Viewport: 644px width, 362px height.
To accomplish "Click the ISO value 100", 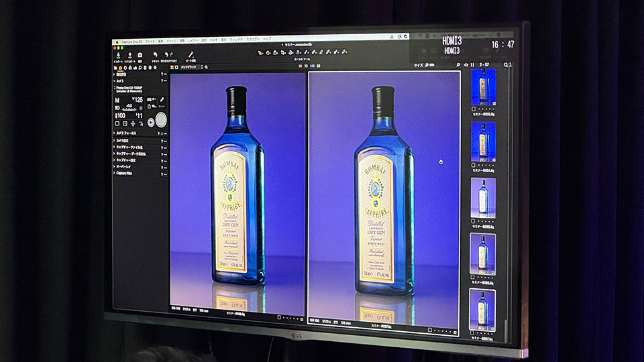I will click(x=120, y=116).
